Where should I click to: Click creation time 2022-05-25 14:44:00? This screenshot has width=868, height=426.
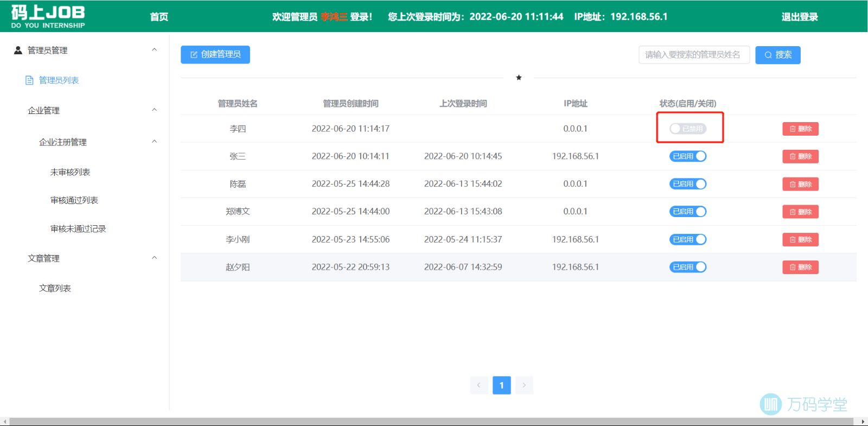(x=350, y=212)
